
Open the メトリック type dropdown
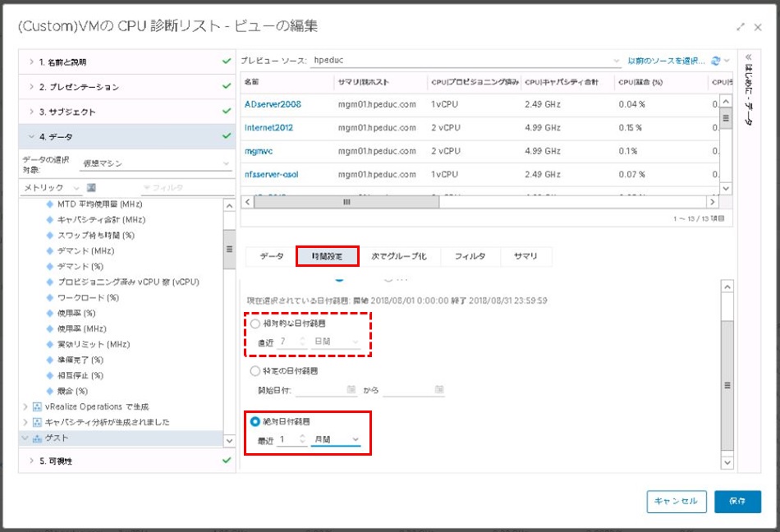coord(51,187)
